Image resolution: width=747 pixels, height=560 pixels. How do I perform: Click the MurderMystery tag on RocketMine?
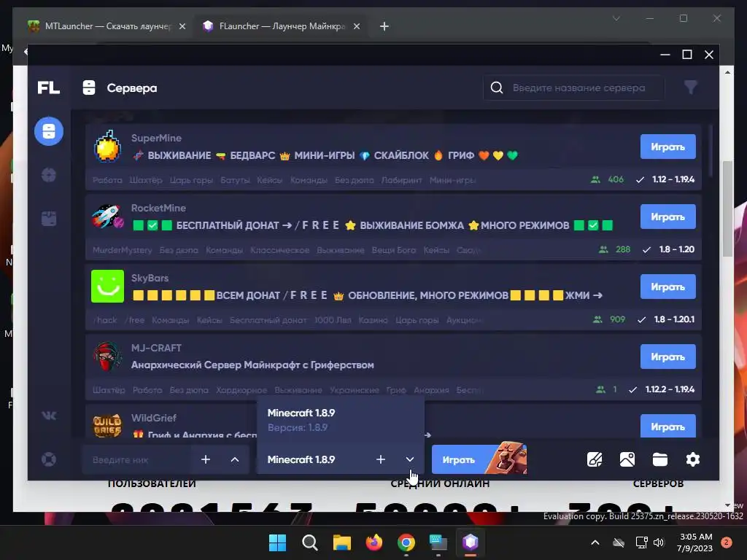point(122,250)
